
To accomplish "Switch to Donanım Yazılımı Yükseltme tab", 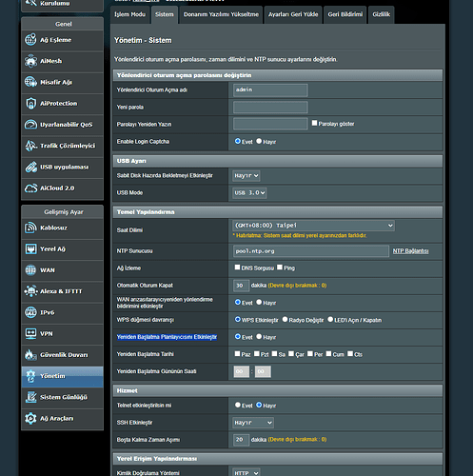I will 221,14.
